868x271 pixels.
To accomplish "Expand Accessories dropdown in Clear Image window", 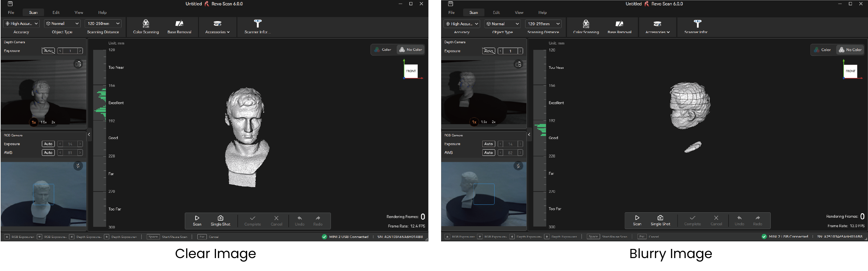I will (x=217, y=27).
